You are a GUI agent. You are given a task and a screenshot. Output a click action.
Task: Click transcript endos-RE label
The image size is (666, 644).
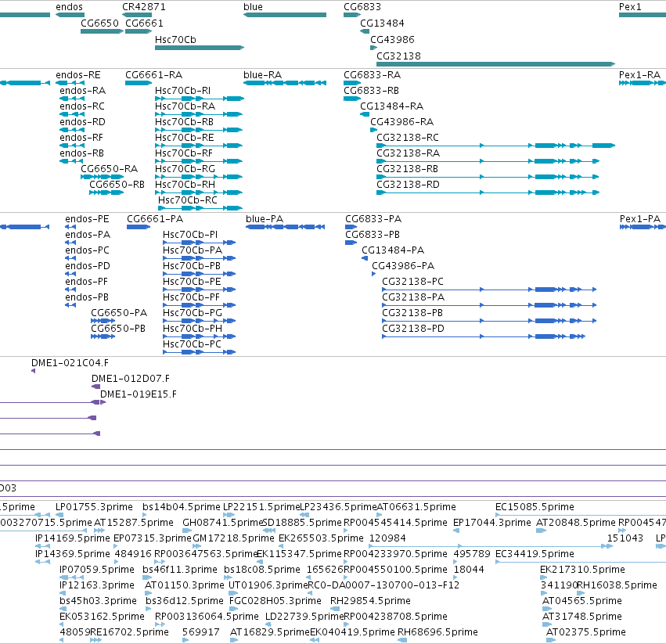(78, 75)
